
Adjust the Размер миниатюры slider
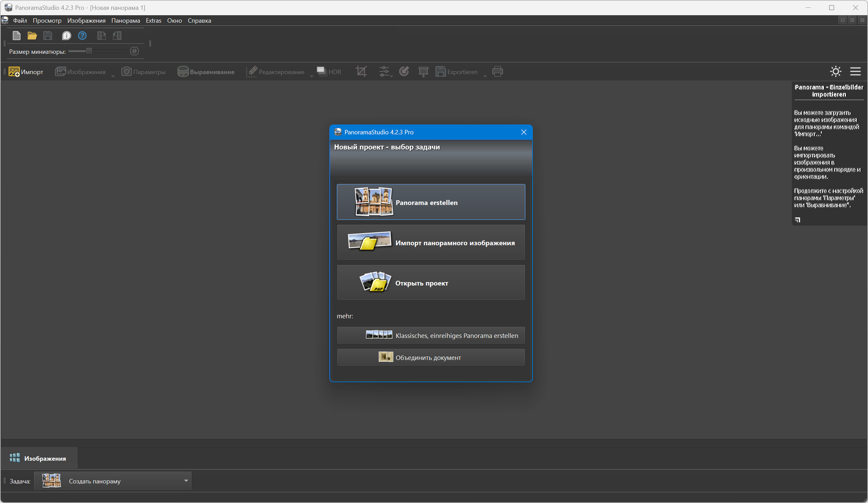(89, 51)
